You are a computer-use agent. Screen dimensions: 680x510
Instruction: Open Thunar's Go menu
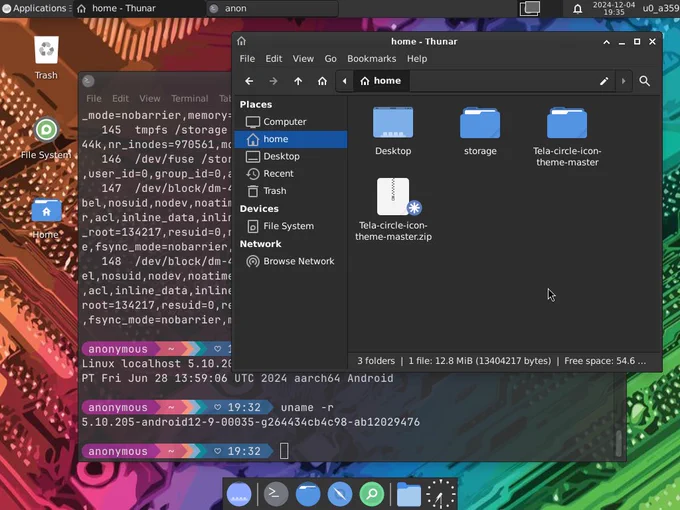330,59
